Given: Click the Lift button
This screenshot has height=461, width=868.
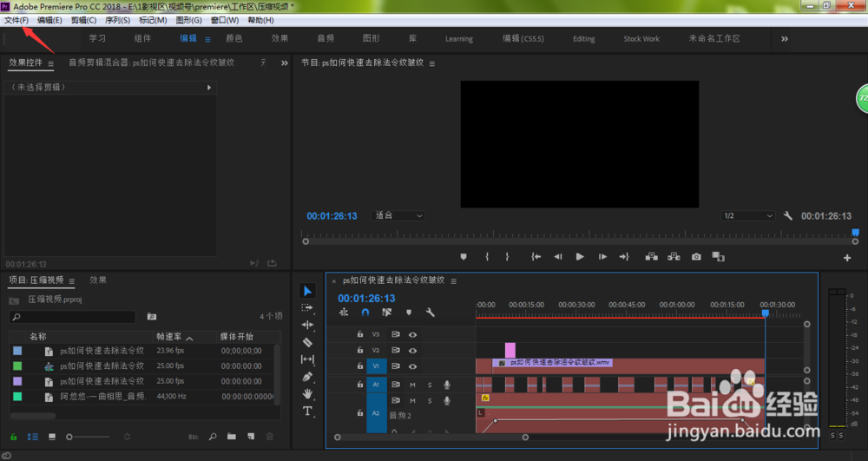Looking at the screenshot, I should tap(652, 257).
